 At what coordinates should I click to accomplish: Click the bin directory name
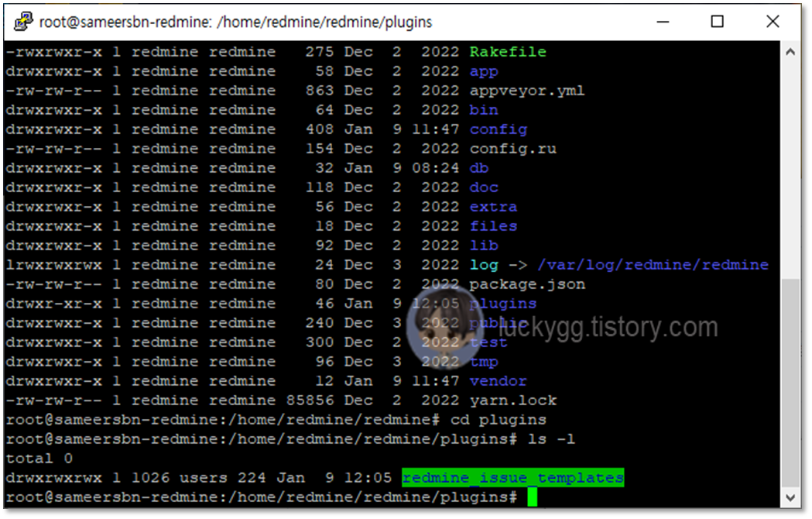(484, 110)
